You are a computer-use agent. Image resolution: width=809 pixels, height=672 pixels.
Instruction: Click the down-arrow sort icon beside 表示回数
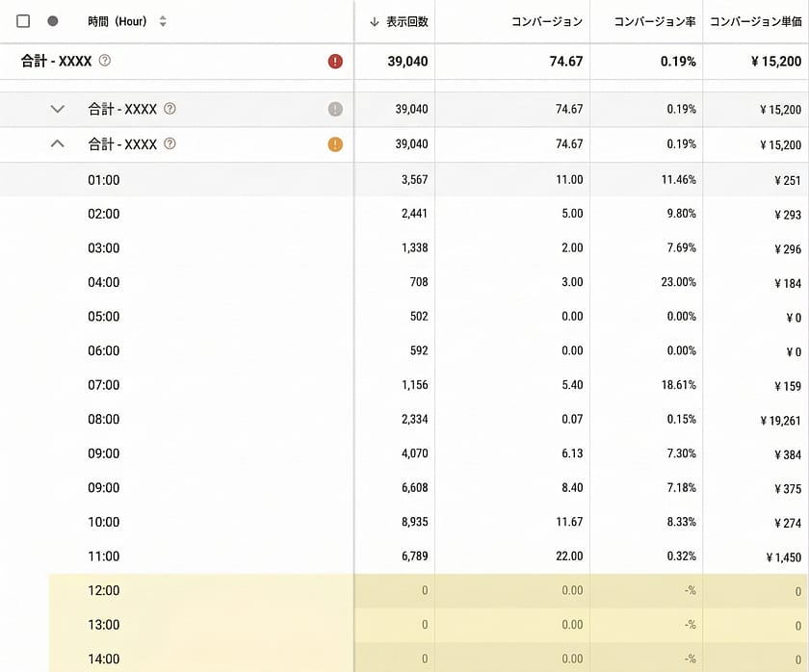(x=374, y=21)
